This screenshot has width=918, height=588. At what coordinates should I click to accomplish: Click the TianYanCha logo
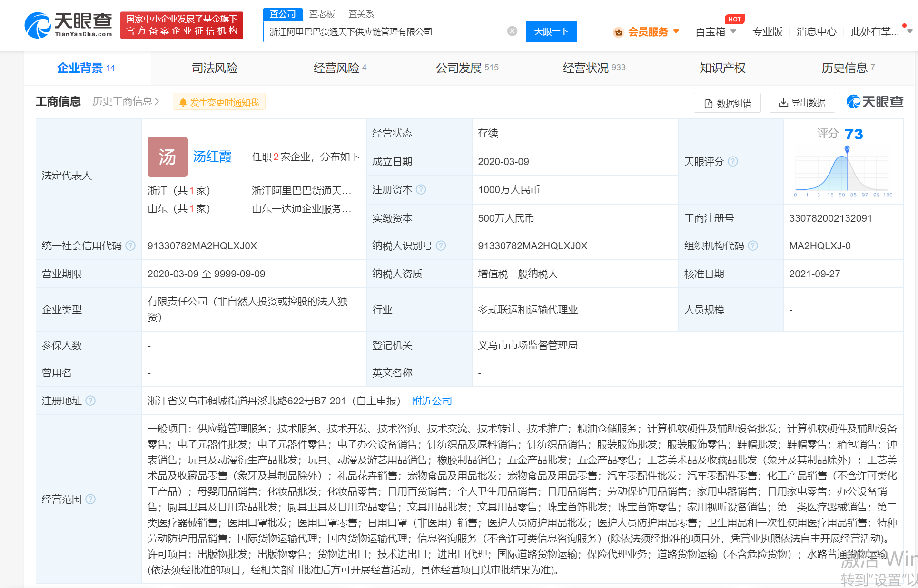pyautogui.click(x=68, y=25)
